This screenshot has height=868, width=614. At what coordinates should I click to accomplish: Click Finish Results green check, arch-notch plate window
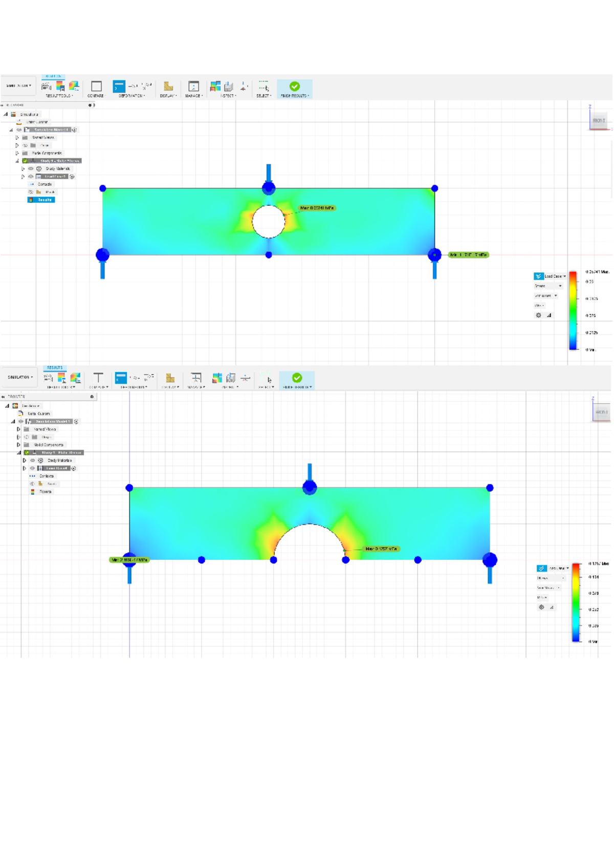point(297,378)
